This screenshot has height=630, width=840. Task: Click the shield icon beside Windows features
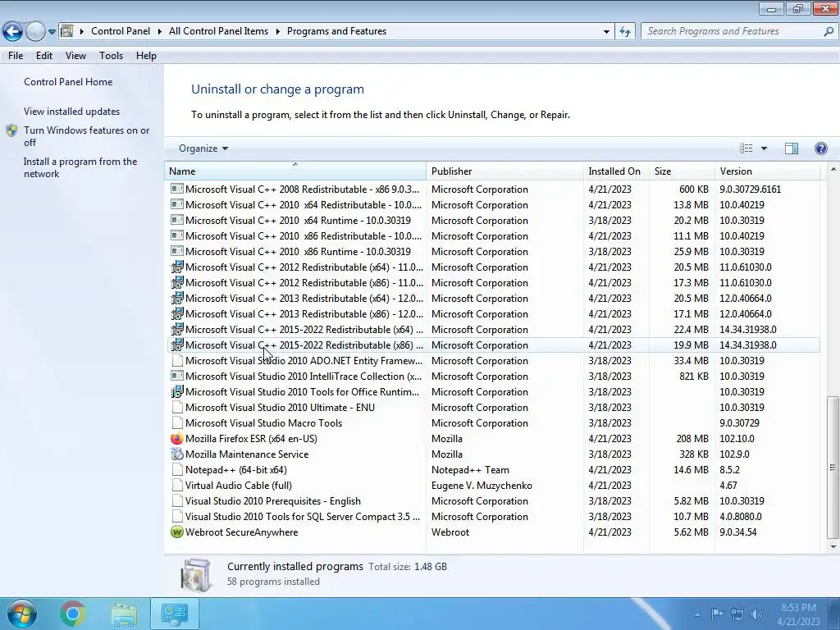(11, 130)
